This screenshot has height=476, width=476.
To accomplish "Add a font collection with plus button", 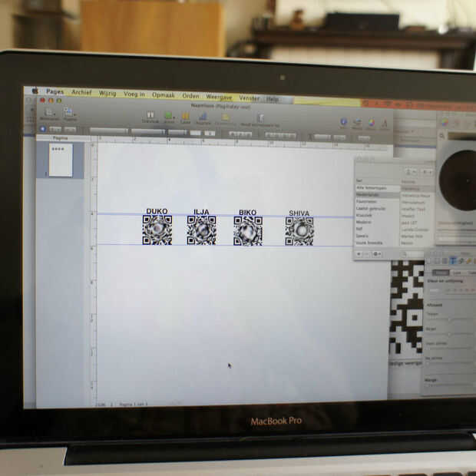I will pyautogui.click(x=359, y=254).
